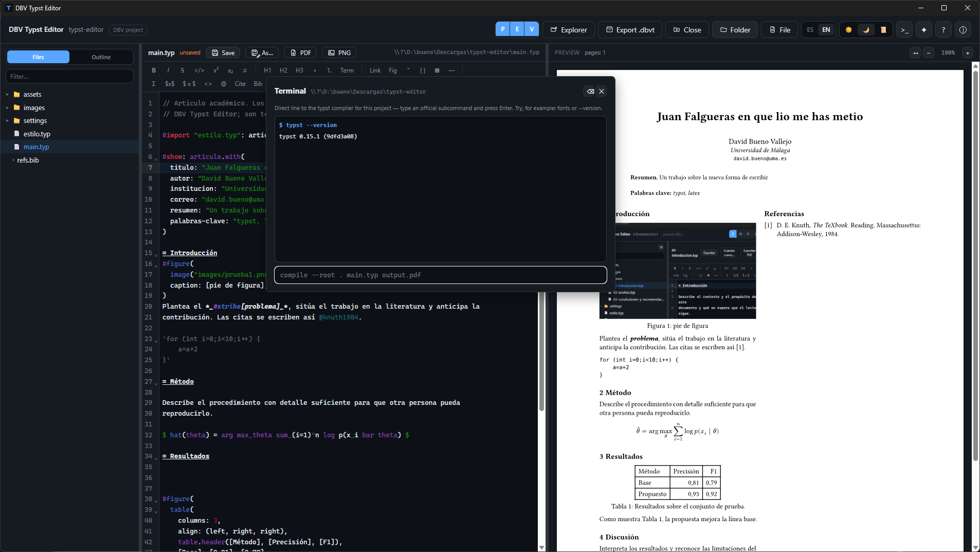
Task: Open refs.bib in file tree
Action: (28, 160)
